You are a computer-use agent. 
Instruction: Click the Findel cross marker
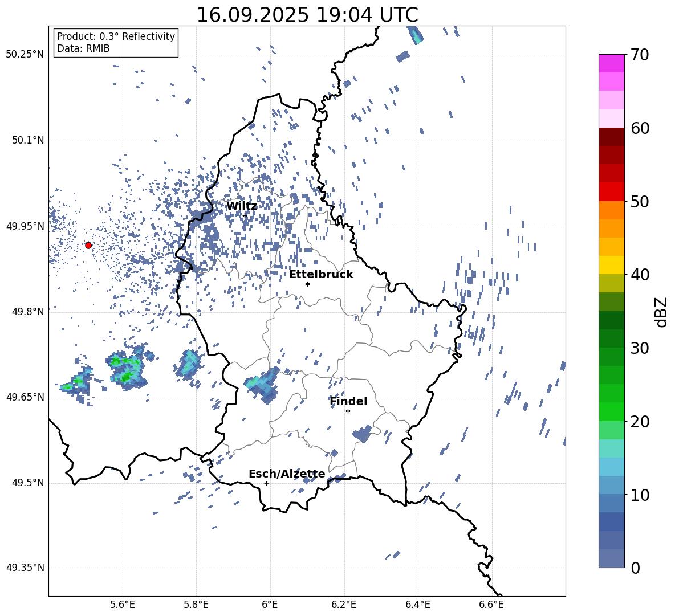tap(348, 411)
